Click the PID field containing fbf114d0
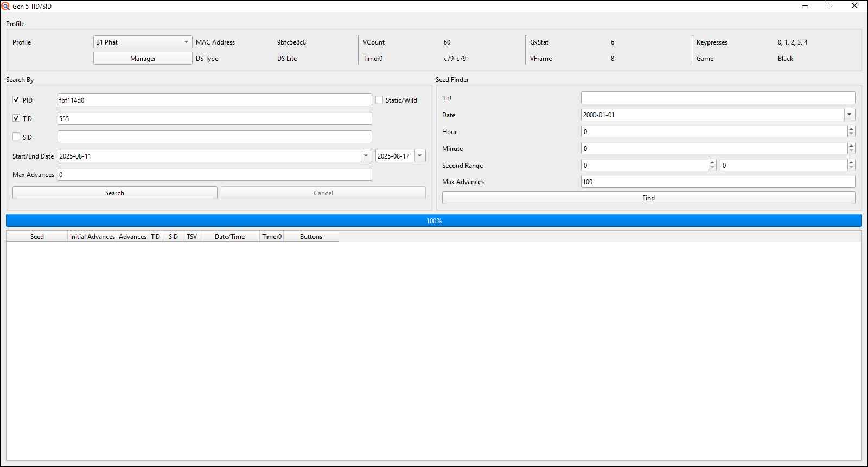Image resolution: width=868 pixels, height=467 pixels. [214, 100]
